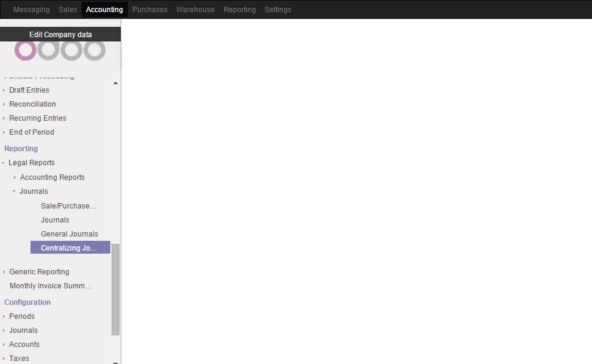Switch to the Warehouse menu

(195, 9)
